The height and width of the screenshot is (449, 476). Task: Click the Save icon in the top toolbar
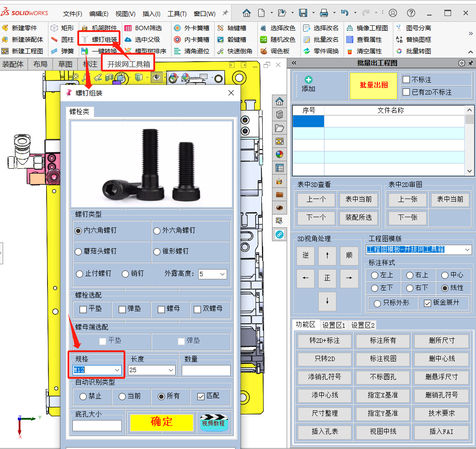pyautogui.click(x=303, y=13)
